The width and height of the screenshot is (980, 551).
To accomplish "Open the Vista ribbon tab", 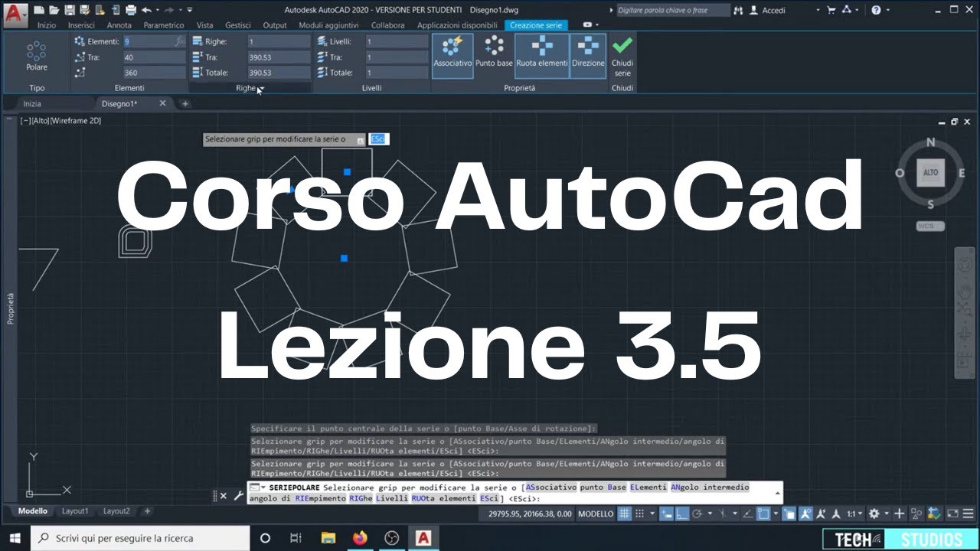I will click(204, 25).
